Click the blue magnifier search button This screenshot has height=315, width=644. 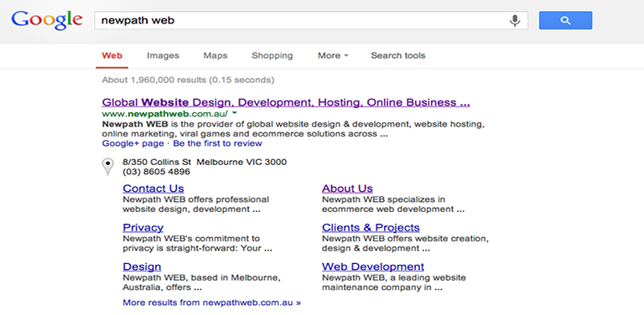(x=565, y=20)
